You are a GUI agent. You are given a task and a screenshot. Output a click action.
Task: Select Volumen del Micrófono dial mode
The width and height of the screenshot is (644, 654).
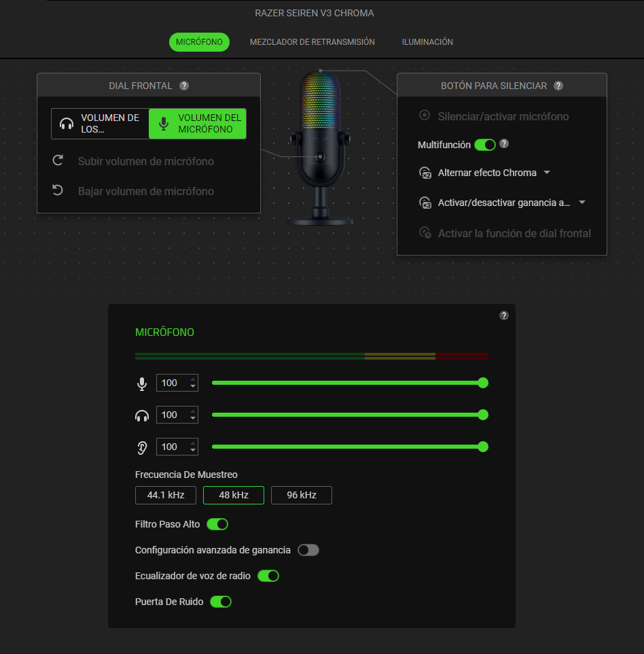[x=198, y=124]
